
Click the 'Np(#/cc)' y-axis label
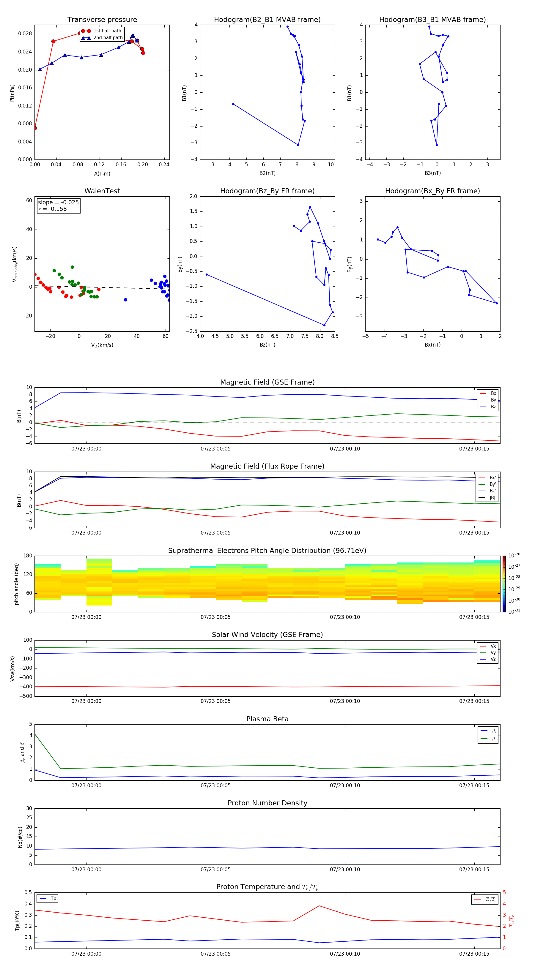[x=20, y=837]
